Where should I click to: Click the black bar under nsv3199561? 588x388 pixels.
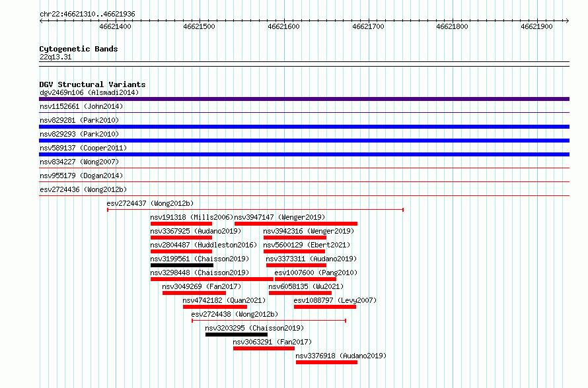pos(182,265)
